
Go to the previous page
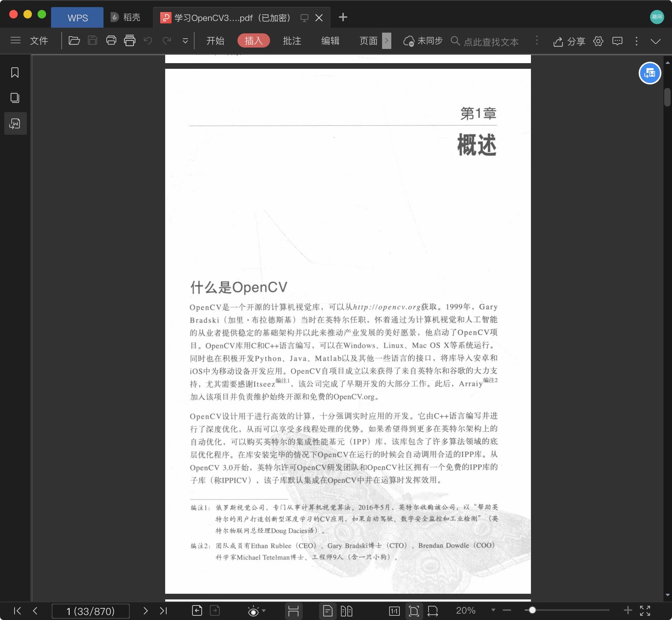coord(35,611)
